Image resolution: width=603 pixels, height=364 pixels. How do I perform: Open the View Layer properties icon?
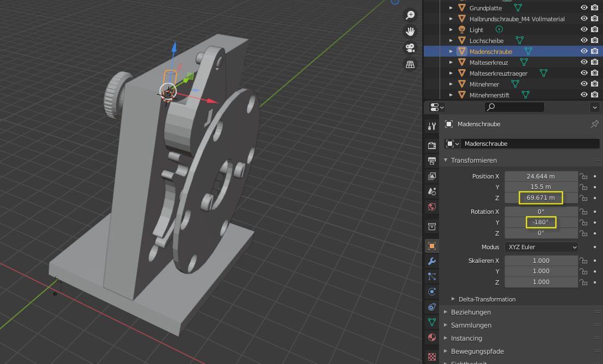432,176
